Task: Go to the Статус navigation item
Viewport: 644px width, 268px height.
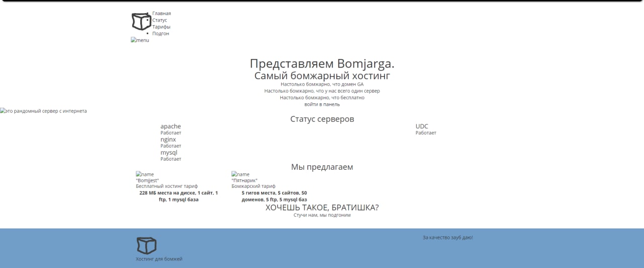Action: point(159,20)
